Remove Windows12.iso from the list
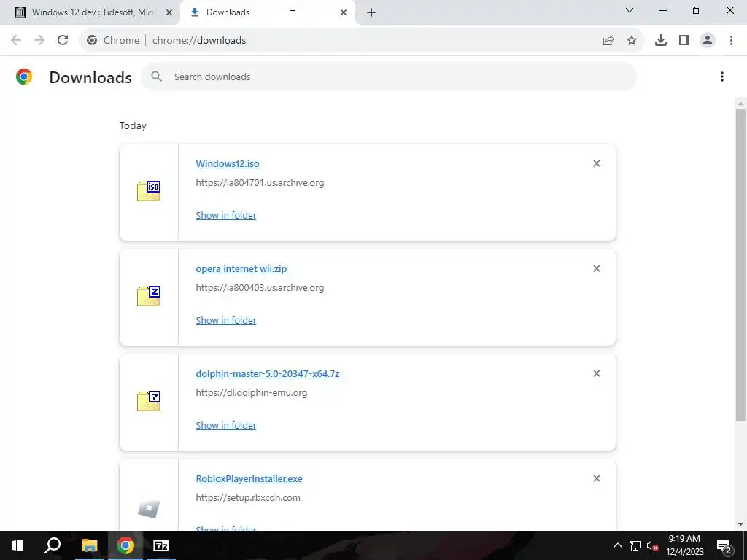The height and width of the screenshot is (560, 747). tap(597, 163)
